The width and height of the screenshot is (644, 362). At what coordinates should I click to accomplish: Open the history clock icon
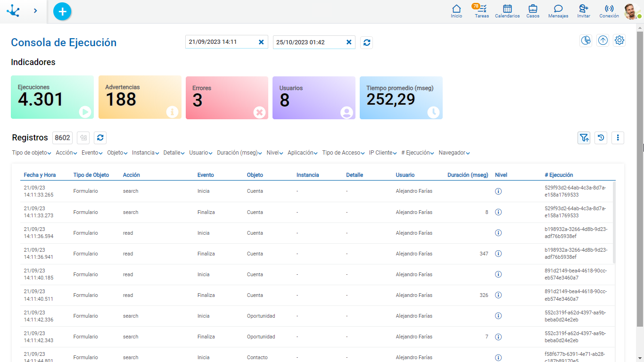click(601, 138)
